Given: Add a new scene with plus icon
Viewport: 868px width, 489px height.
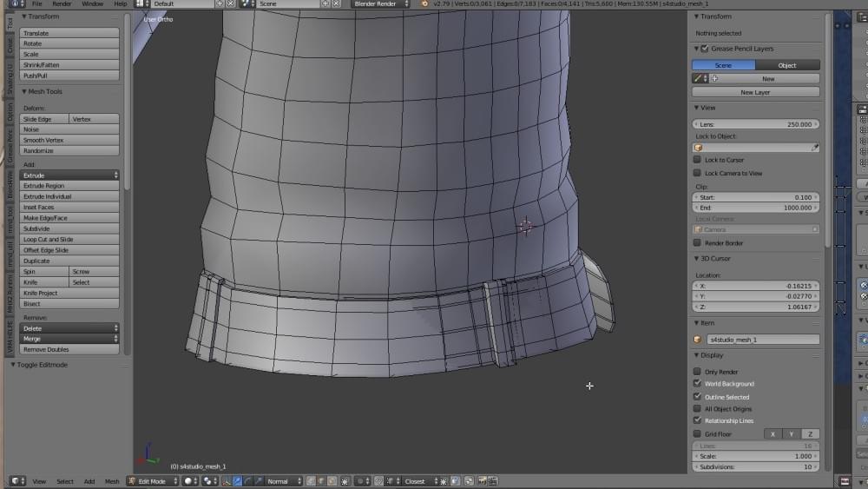Looking at the screenshot, I should (325, 3).
